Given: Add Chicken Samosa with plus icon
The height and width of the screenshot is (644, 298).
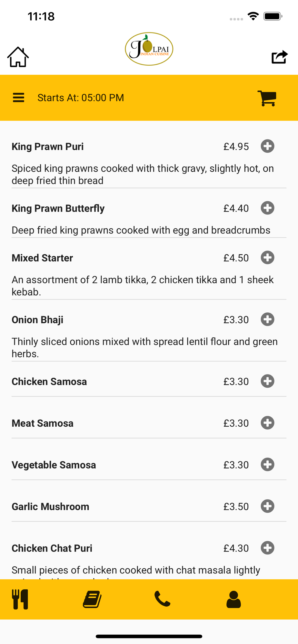Looking at the screenshot, I should coord(267,381).
